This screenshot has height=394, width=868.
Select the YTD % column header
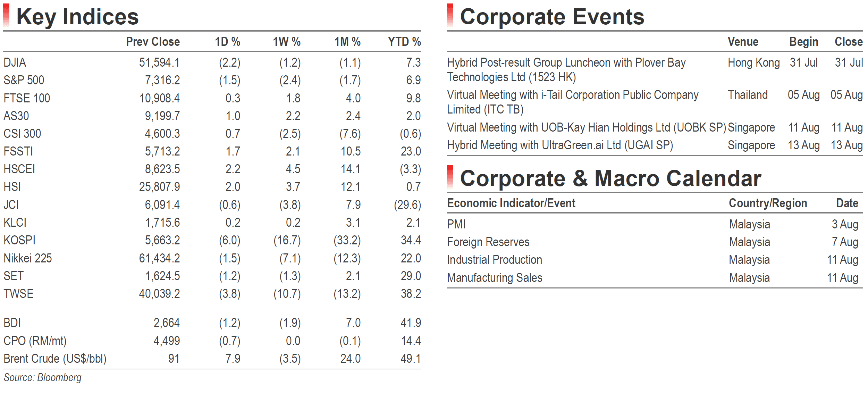(x=404, y=42)
